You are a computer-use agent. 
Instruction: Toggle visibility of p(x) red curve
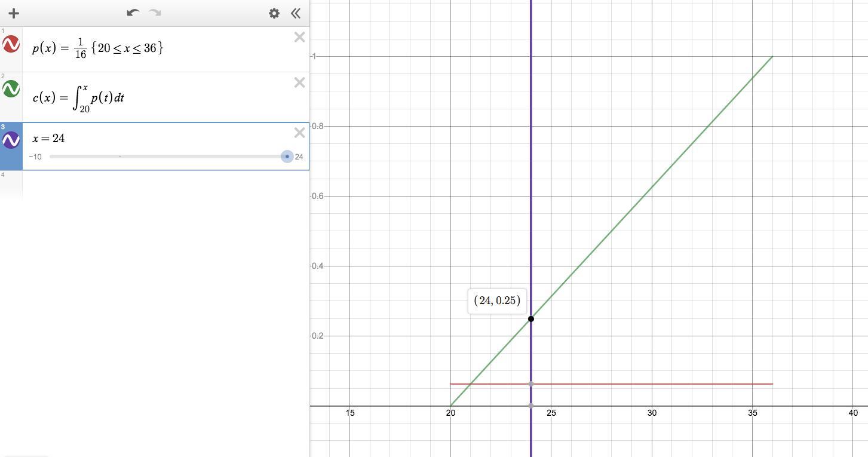point(11,44)
